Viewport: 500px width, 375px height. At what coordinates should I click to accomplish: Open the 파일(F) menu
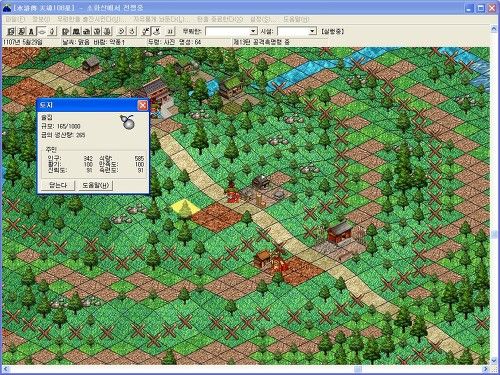[15, 19]
